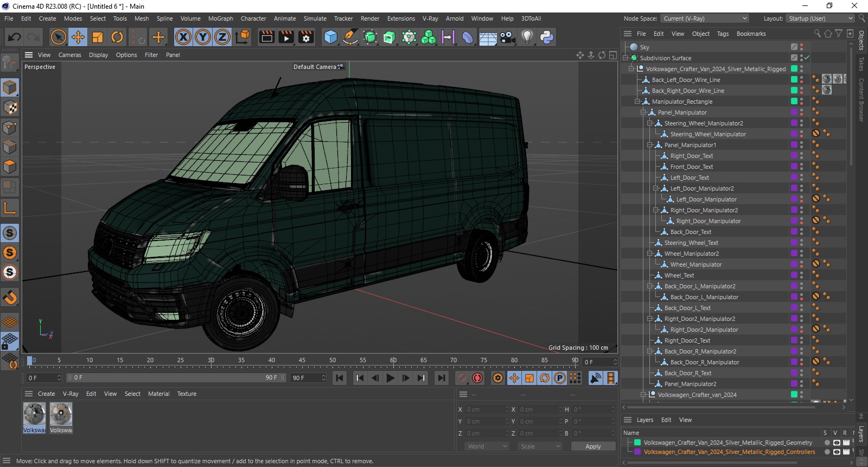The image size is (868, 467).
Task: Toggle Subdivision Surface green enable checkmark
Action: pyautogui.click(x=807, y=58)
